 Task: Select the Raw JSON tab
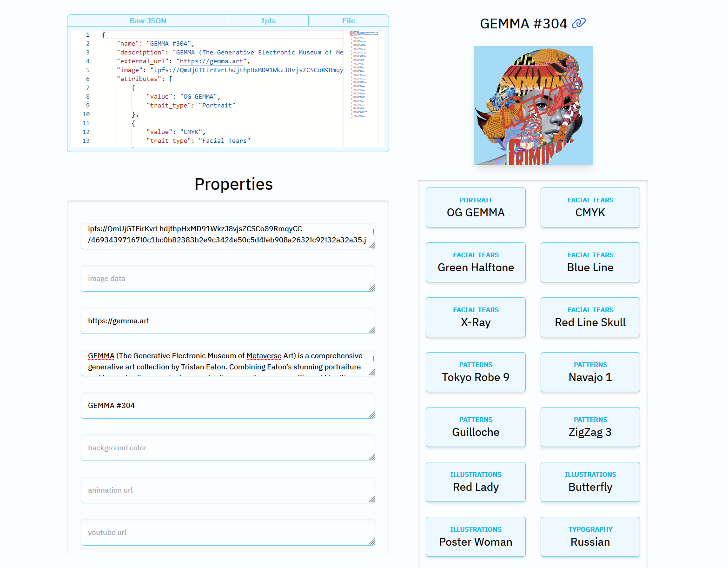point(147,20)
